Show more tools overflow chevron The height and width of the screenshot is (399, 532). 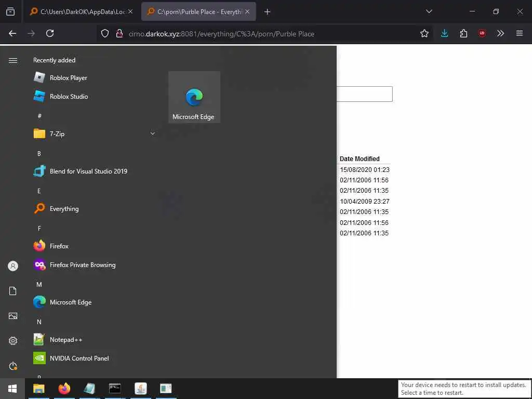coord(500,33)
